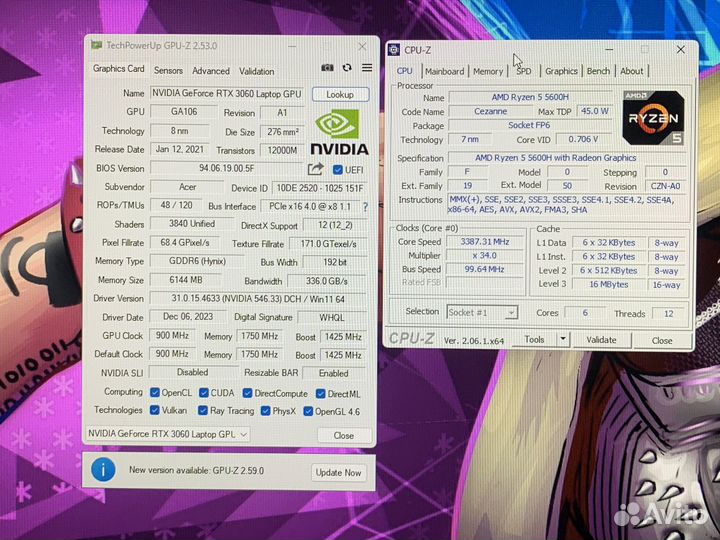Screen dimensions: 720x540
Task: Click the Bandwidth value 336.0 GB/s
Action: click(326, 281)
